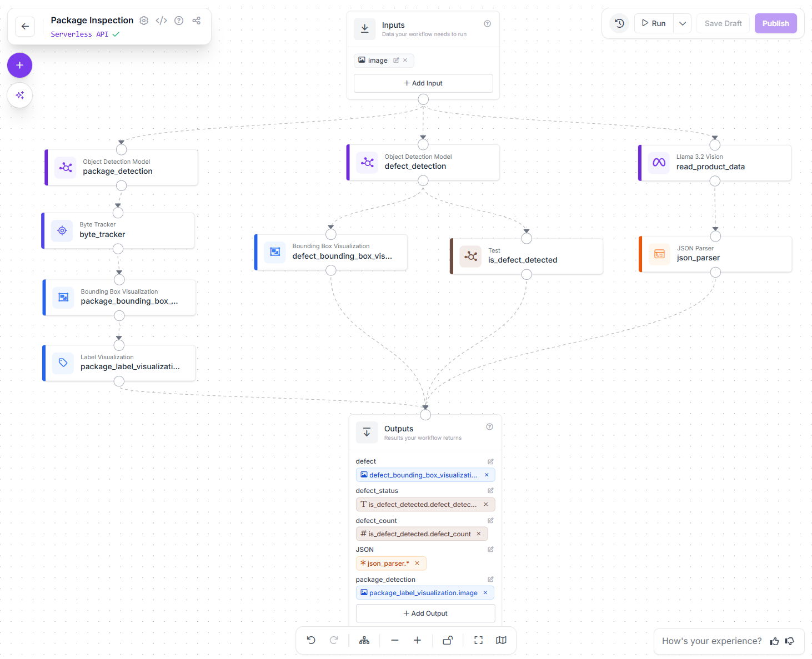Open the code snippet view icon
The image size is (812, 659).
(x=161, y=21)
